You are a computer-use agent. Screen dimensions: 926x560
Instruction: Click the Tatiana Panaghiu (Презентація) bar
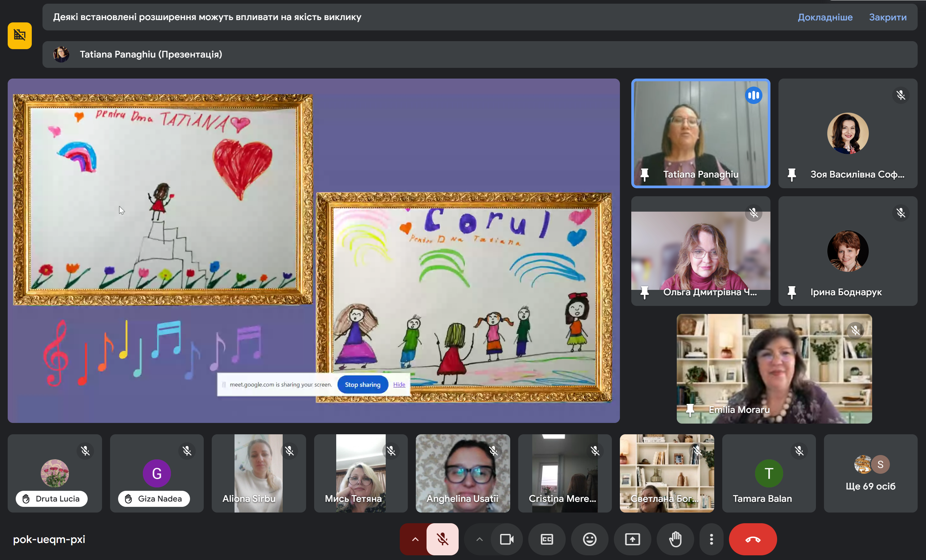[479, 54]
